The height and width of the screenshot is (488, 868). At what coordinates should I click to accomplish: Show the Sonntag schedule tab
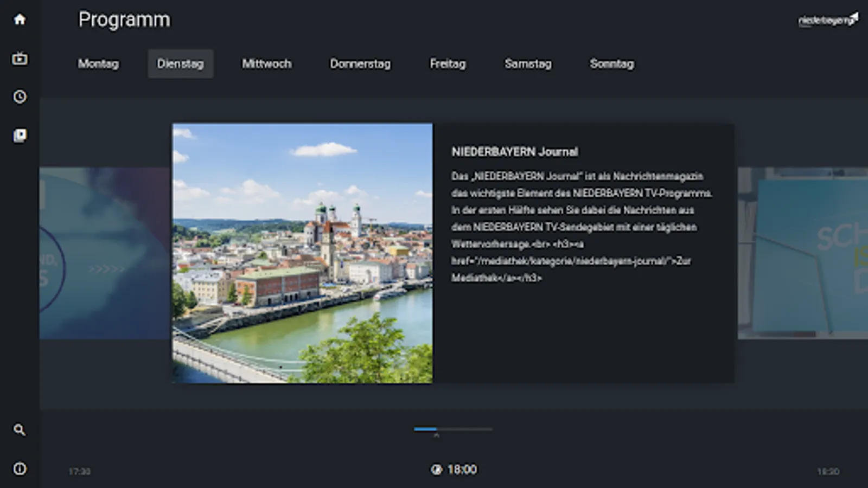(612, 63)
